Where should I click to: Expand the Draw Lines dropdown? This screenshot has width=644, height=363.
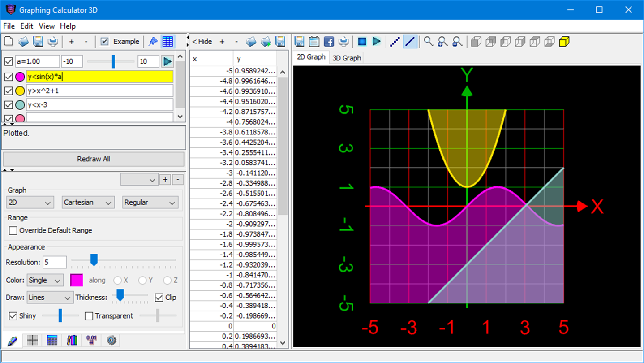pyautogui.click(x=50, y=298)
